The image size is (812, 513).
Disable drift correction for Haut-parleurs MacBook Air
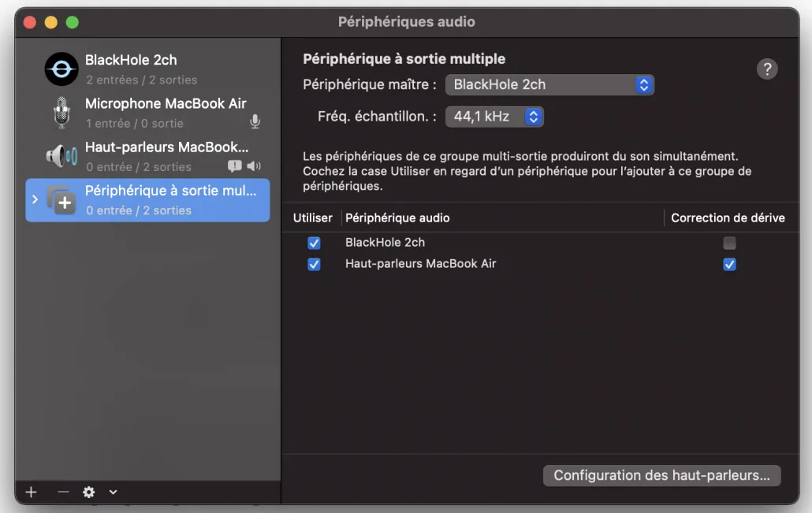729,264
